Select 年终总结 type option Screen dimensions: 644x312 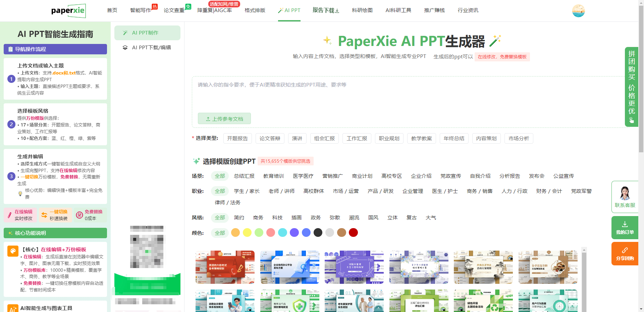coord(454,139)
